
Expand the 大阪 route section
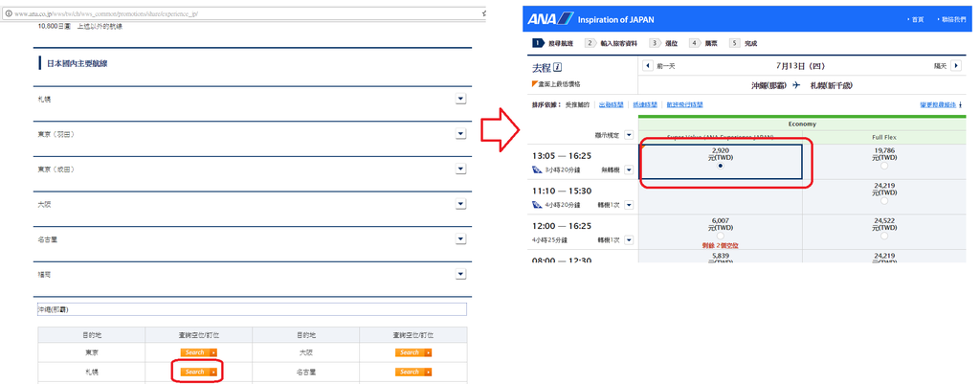click(460, 204)
